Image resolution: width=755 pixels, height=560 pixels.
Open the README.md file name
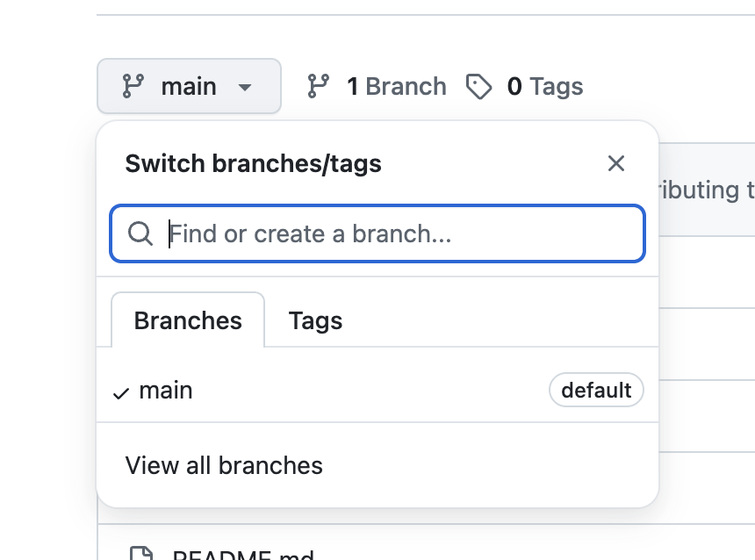pyautogui.click(x=243, y=556)
